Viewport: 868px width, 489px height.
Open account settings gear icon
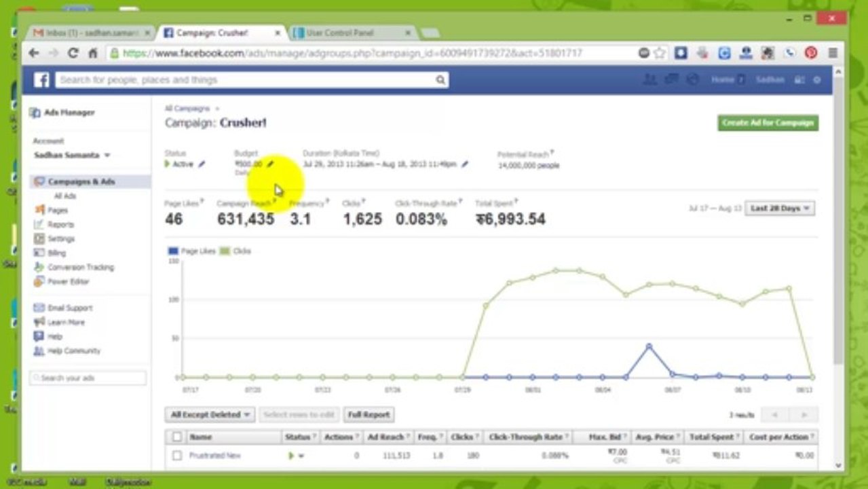[x=817, y=80]
